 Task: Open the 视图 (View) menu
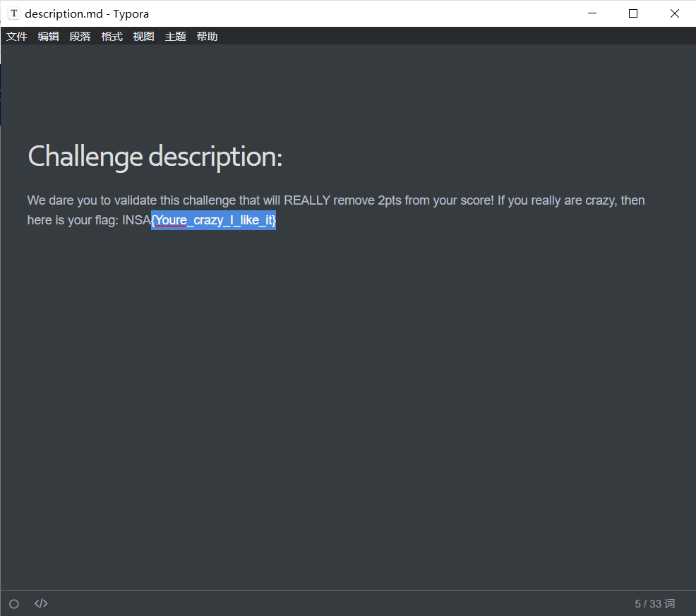click(143, 37)
